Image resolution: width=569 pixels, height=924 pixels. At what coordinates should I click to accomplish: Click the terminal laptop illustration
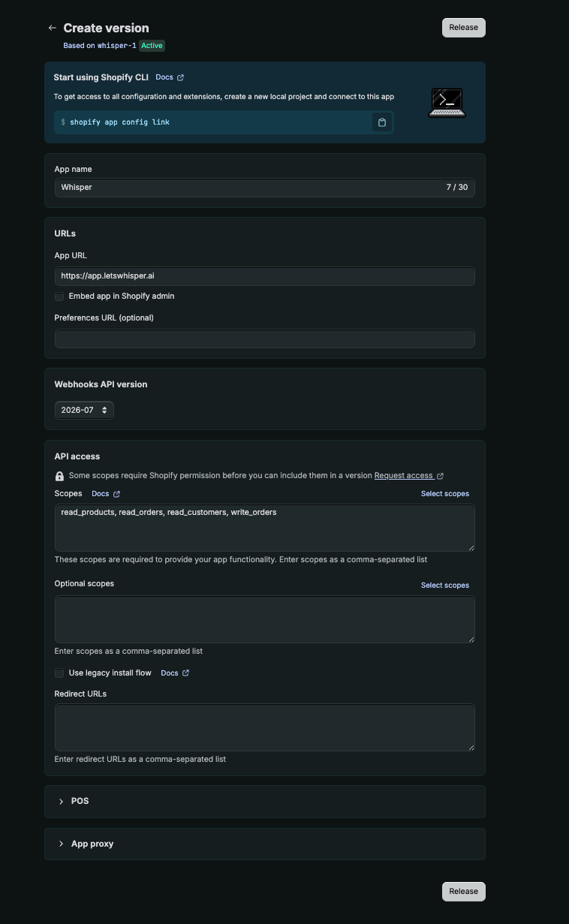(x=447, y=103)
